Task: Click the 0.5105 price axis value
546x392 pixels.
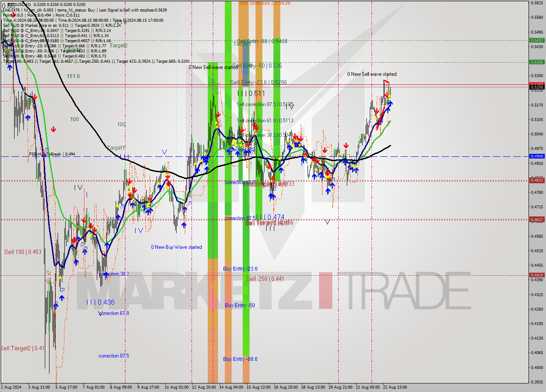Action: (537, 119)
